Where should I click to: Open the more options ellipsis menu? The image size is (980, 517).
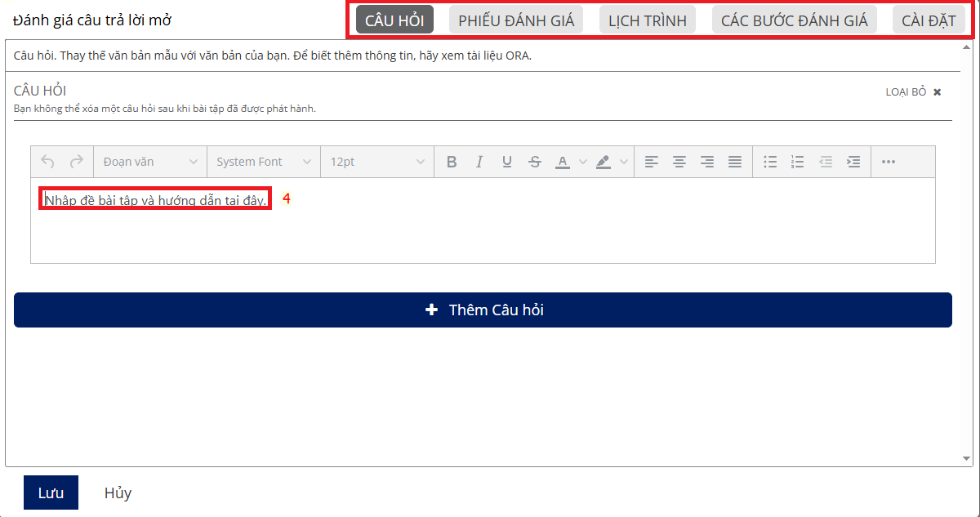(889, 162)
